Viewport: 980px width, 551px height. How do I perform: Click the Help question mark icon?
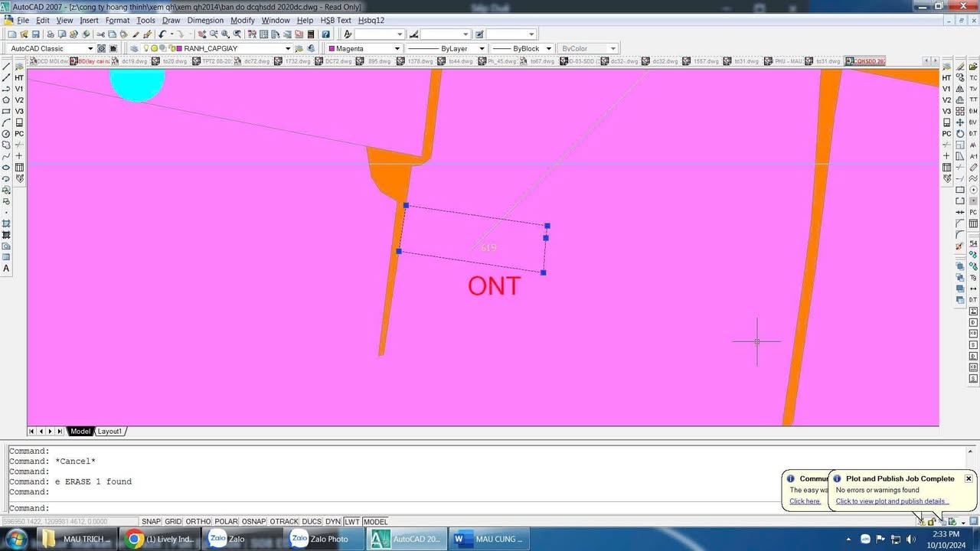(326, 34)
